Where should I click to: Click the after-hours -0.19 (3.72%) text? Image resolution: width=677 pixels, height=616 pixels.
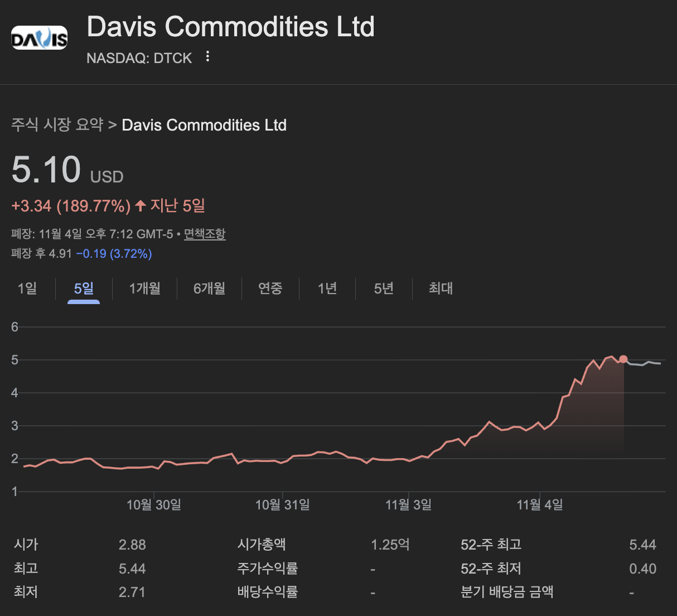tap(114, 254)
